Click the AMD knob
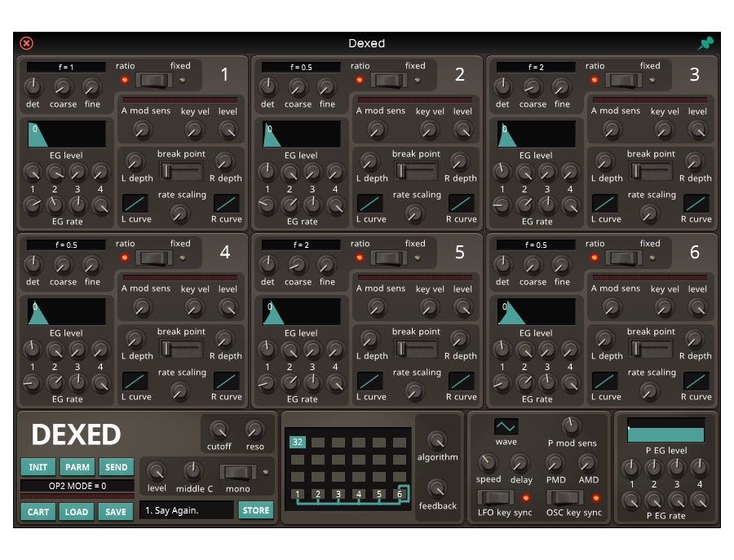Image resolution: width=734 pixels, height=560 pixels. (x=587, y=463)
